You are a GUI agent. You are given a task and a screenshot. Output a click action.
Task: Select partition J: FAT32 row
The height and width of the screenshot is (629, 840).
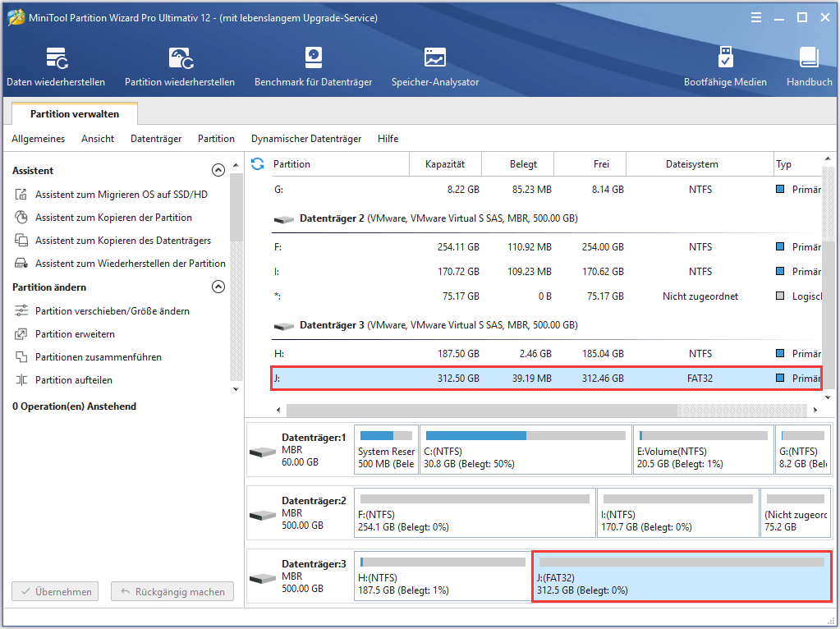[546, 379]
